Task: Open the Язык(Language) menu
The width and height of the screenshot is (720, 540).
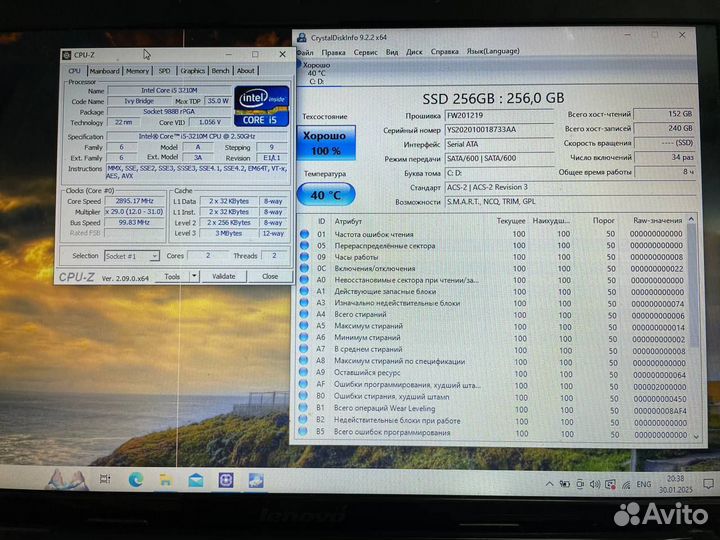Action: tap(493, 51)
